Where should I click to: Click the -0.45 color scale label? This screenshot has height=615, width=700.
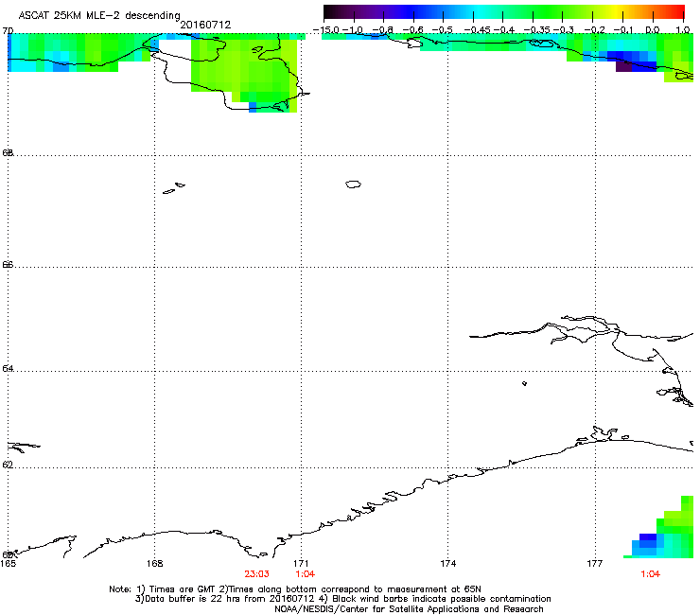pos(477,30)
